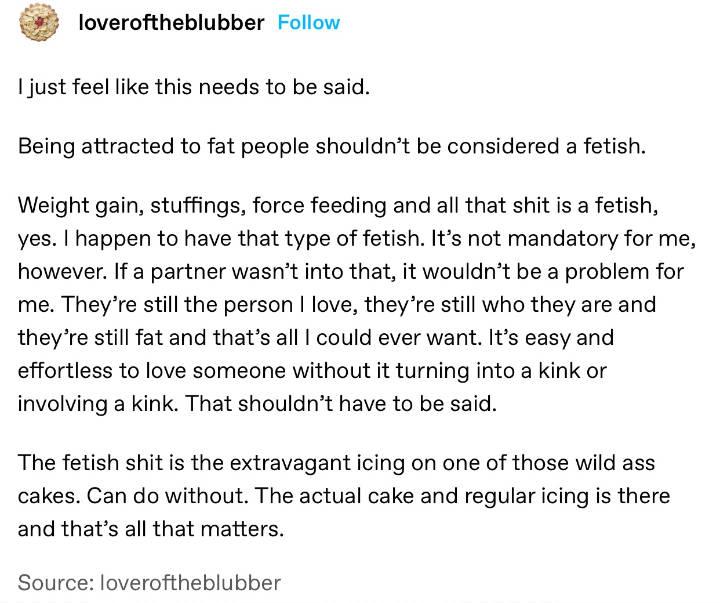Click the line "I just feel like this needs to be said."
Screen dimensions: 720x603
point(194,88)
